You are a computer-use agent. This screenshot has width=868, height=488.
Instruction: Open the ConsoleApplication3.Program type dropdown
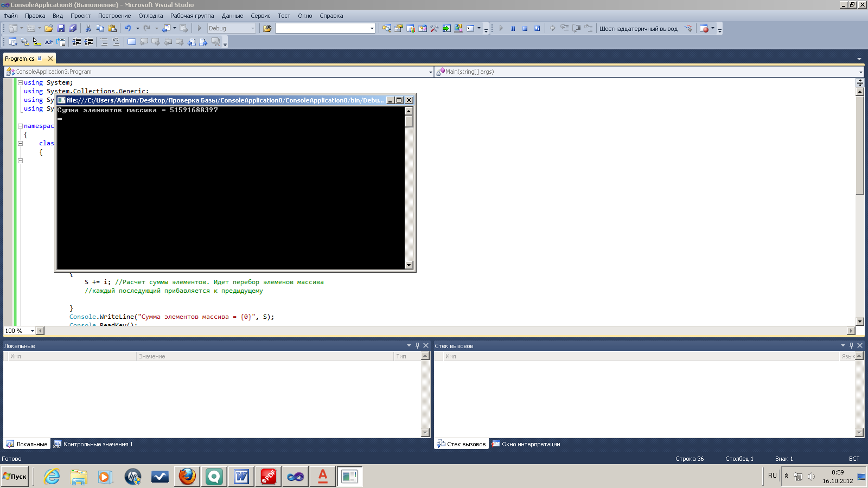tap(430, 72)
